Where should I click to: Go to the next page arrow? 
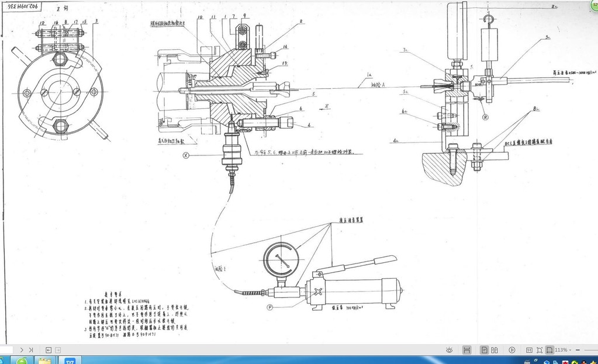pyautogui.click(x=22, y=350)
